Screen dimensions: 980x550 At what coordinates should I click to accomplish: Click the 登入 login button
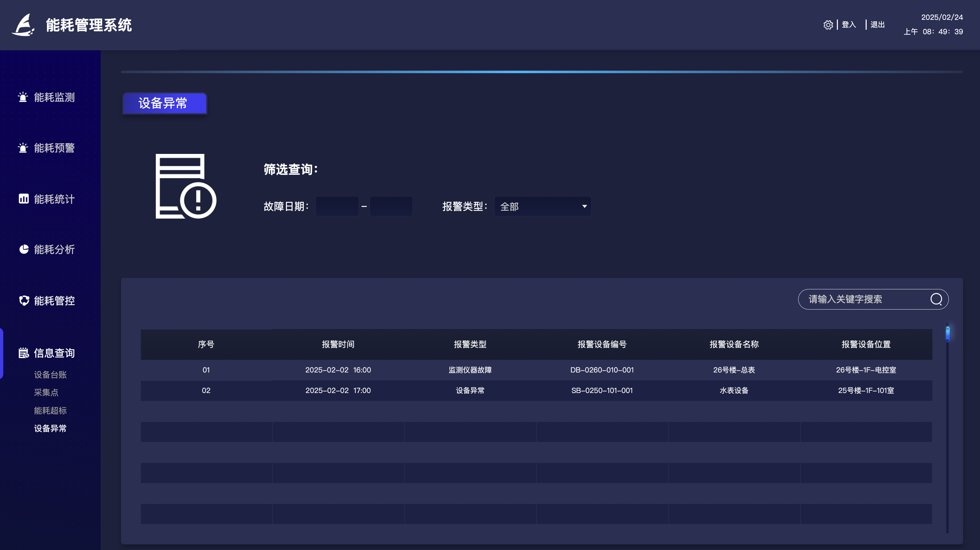(849, 24)
